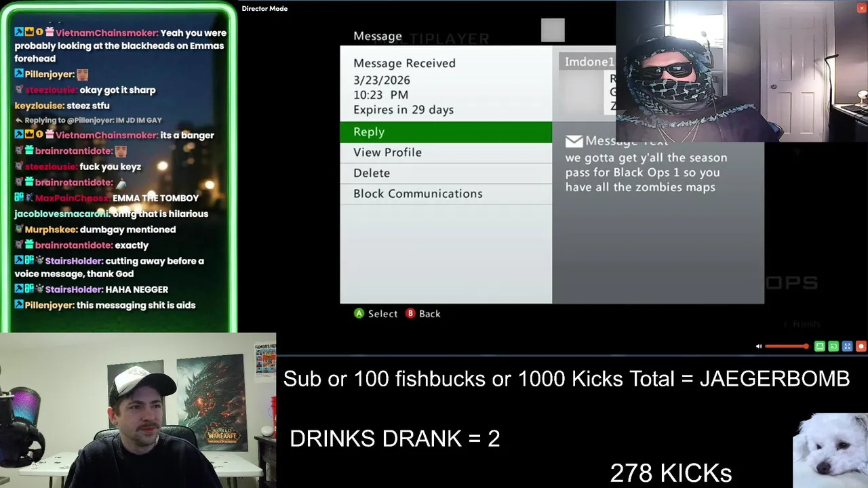Click the face emote in brainrotantidote's message

click(x=121, y=151)
